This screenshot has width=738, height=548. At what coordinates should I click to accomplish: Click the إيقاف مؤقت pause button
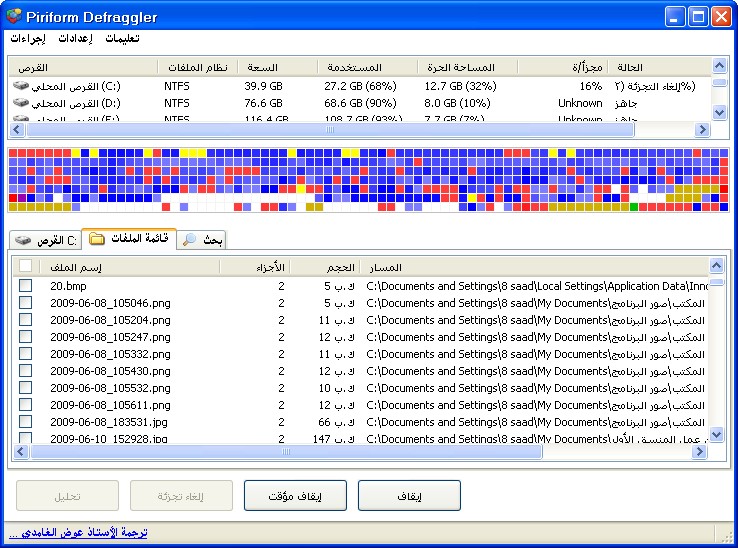tap(295, 496)
